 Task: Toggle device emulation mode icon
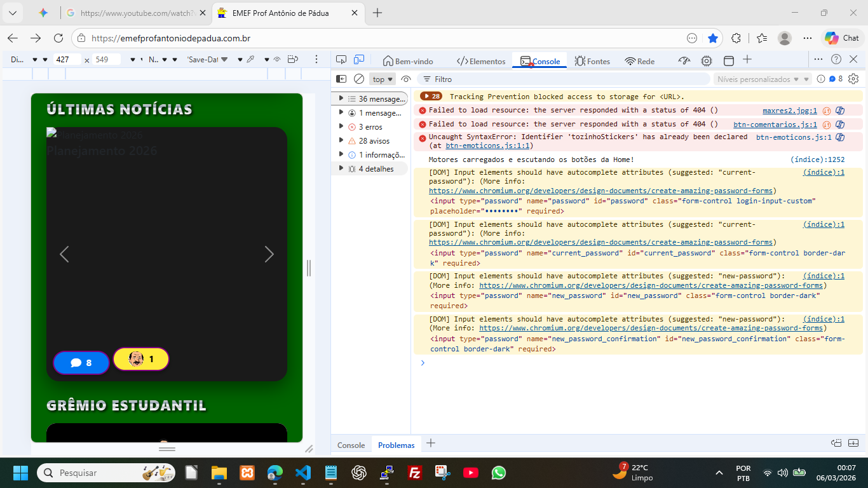pos(359,60)
